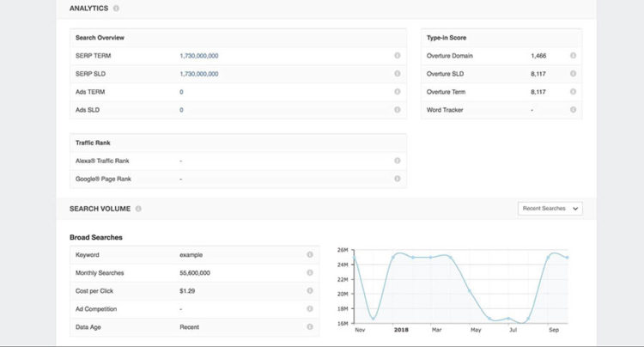This screenshot has height=347, width=644.
Task: Click info icon for Overture Term
Action: pyautogui.click(x=573, y=92)
